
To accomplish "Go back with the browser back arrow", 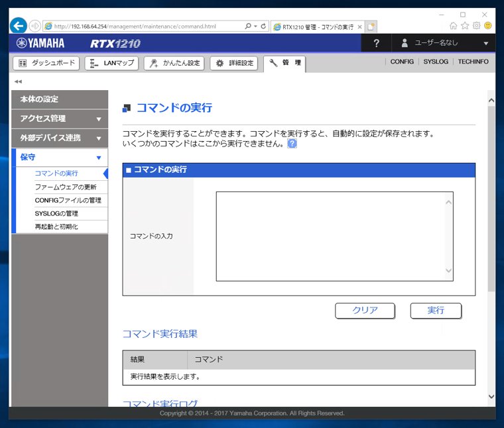I will [x=19, y=26].
